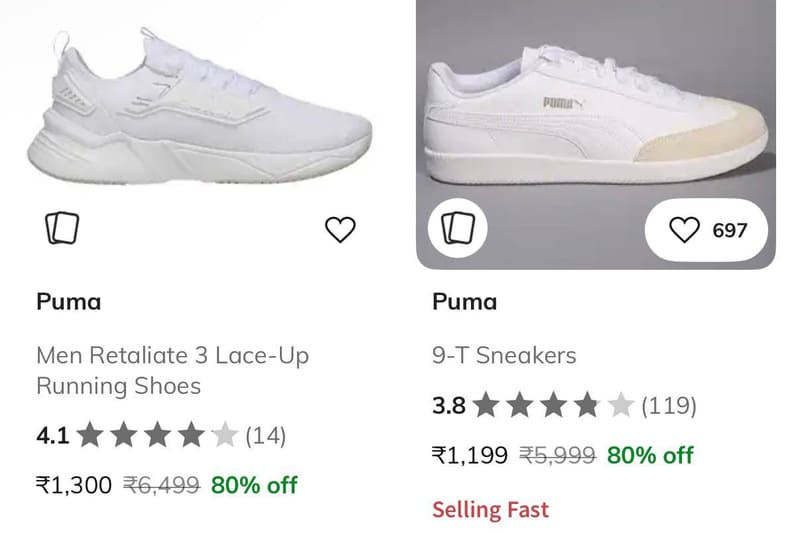
Task: View the 3.8 star rating for 9-T Sneakers
Action: coord(533,405)
